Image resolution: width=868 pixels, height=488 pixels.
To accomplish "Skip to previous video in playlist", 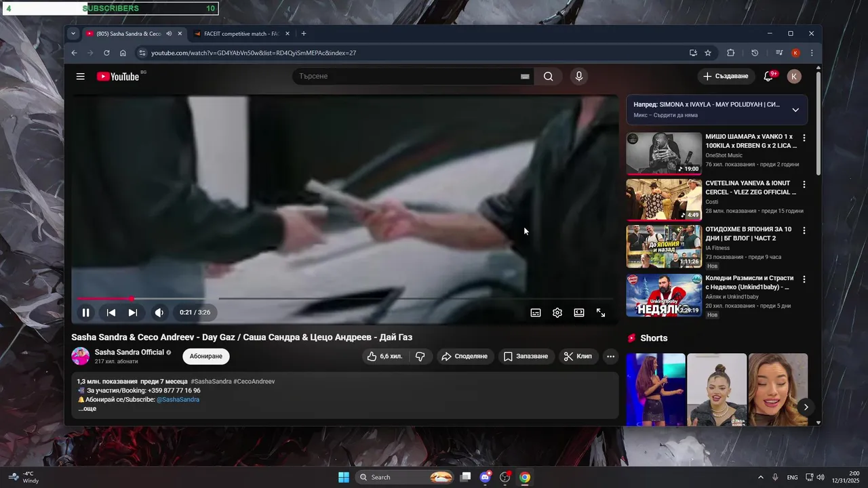I will tap(111, 312).
